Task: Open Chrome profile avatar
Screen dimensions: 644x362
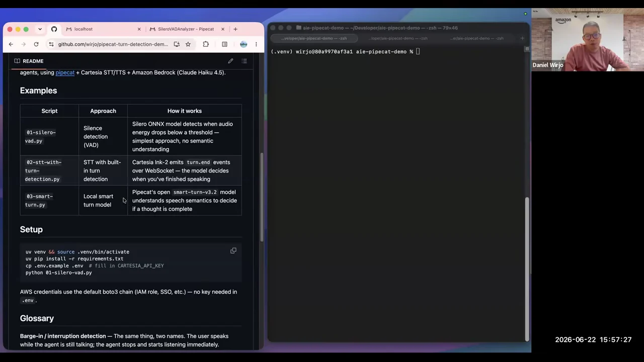Action: tap(244, 44)
